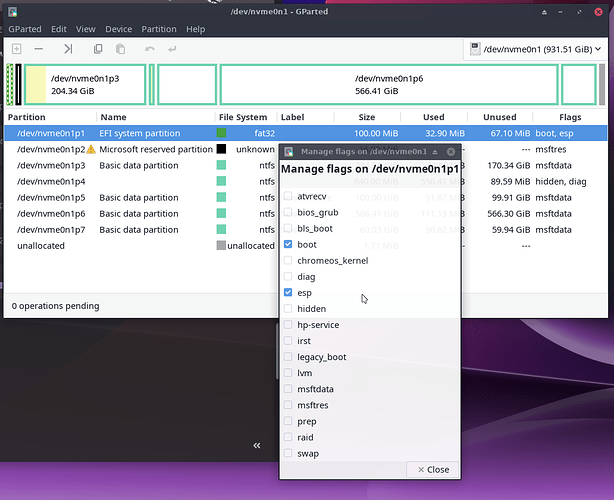This screenshot has width=614, height=500.
Task: Enable the swap flag checkbox
Action: pos(288,453)
